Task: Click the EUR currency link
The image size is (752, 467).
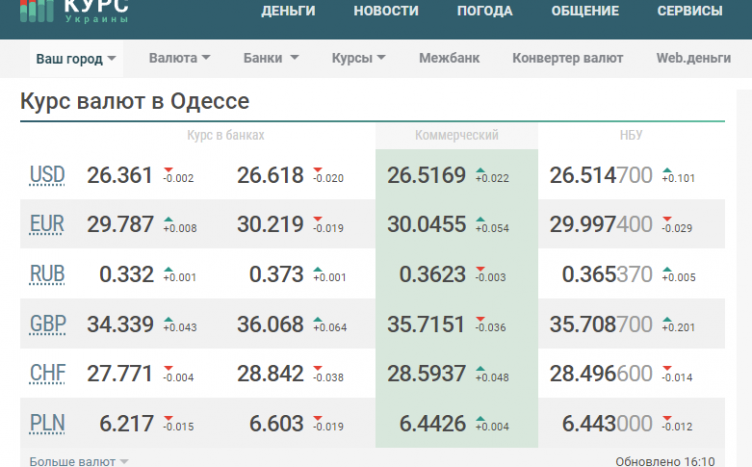Action: pos(47,225)
